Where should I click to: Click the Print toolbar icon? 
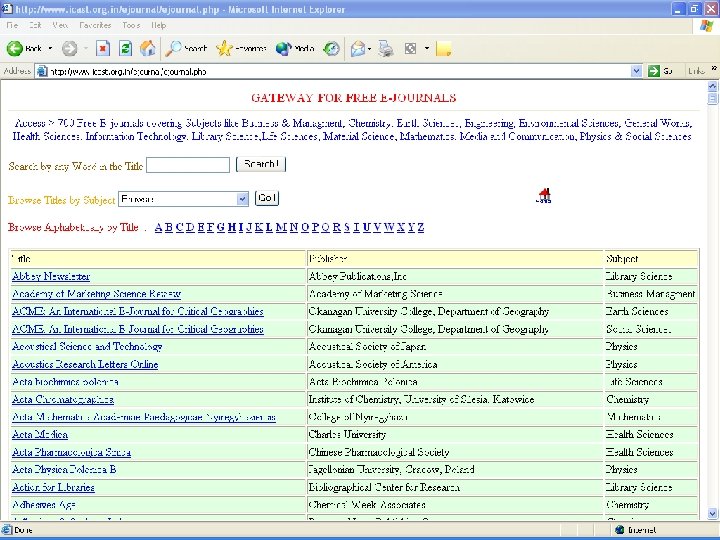tap(386, 48)
